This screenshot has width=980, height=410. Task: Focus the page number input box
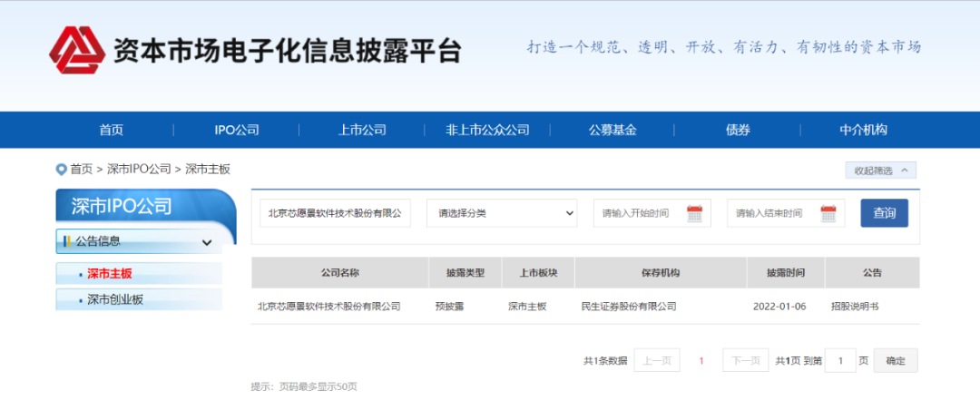pyautogui.click(x=840, y=361)
